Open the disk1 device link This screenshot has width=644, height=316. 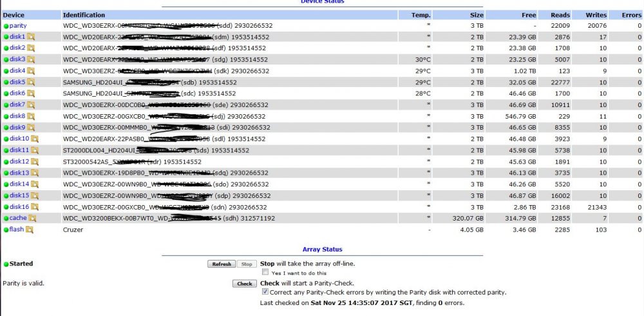pos(17,37)
